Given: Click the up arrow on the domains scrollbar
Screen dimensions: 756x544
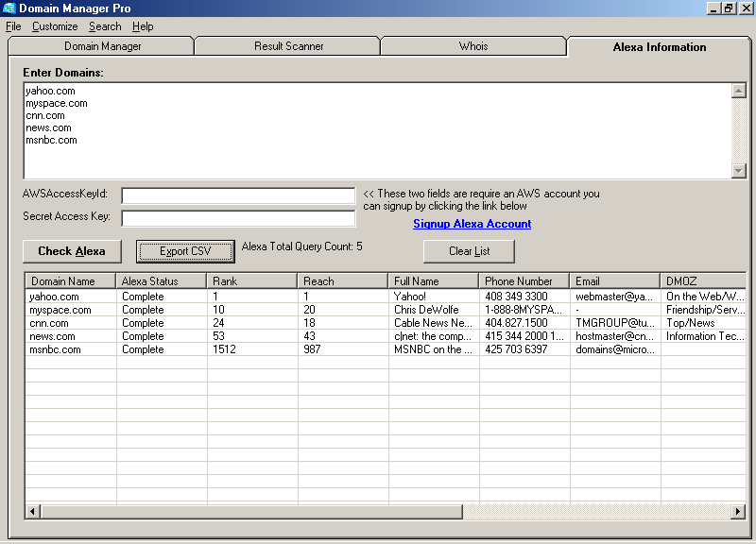Looking at the screenshot, I should coord(741,90).
